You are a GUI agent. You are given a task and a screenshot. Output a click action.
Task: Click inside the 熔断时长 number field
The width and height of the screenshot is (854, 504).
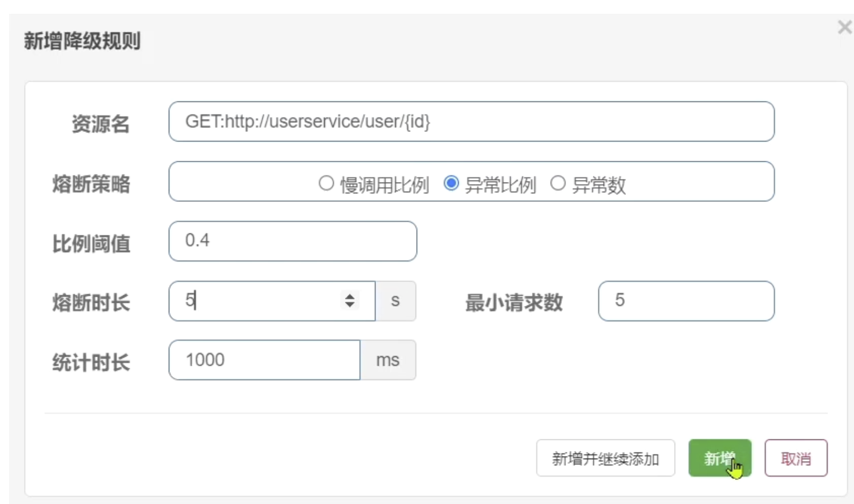pyautogui.click(x=256, y=301)
